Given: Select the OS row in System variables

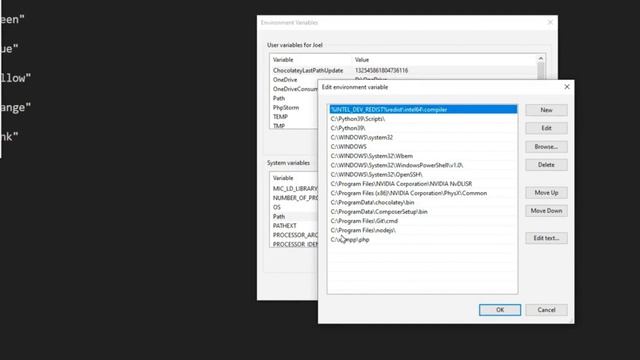Looking at the screenshot, I should pyautogui.click(x=294, y=207).
